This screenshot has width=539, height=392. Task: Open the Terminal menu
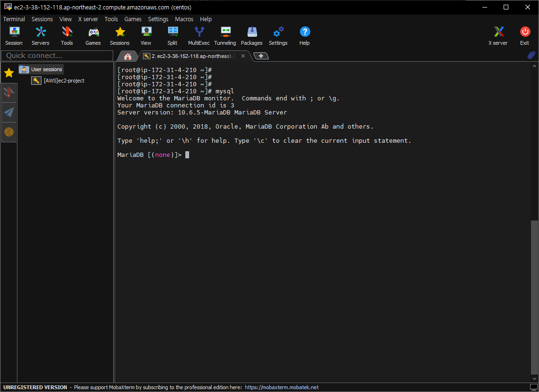pos(14,19)
